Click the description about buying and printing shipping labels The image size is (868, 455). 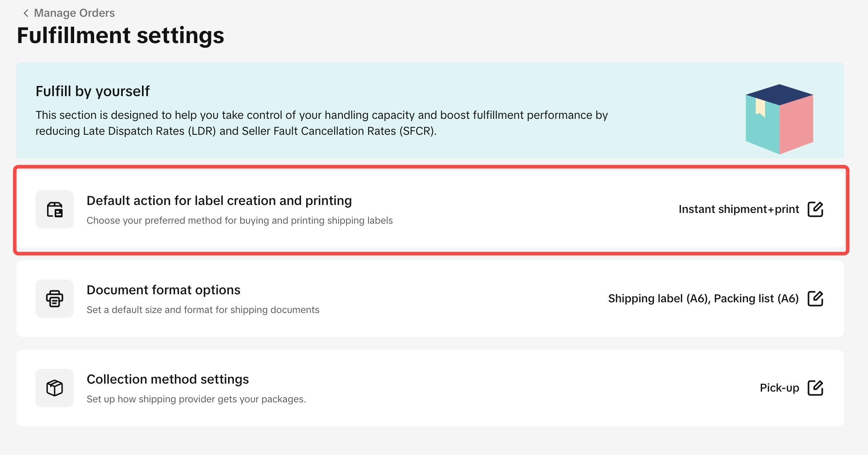pyautogui.click(x=239, y=221)
